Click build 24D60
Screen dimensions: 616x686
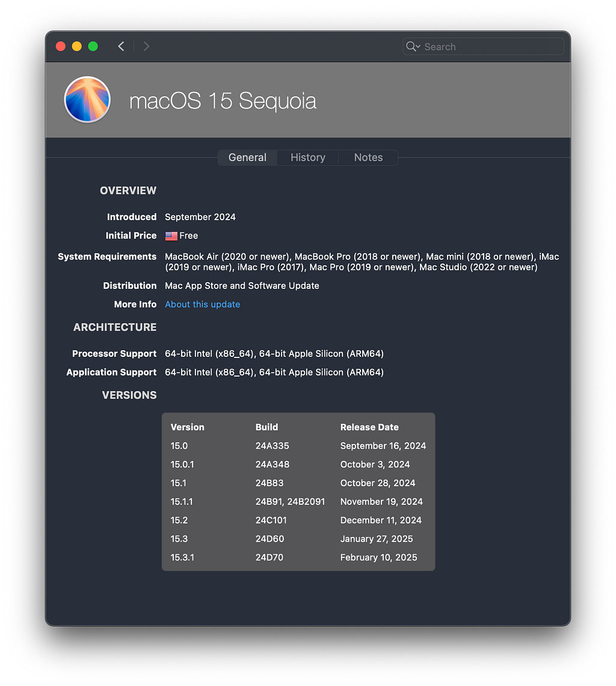pyautogui.click(x=270, y=539)
